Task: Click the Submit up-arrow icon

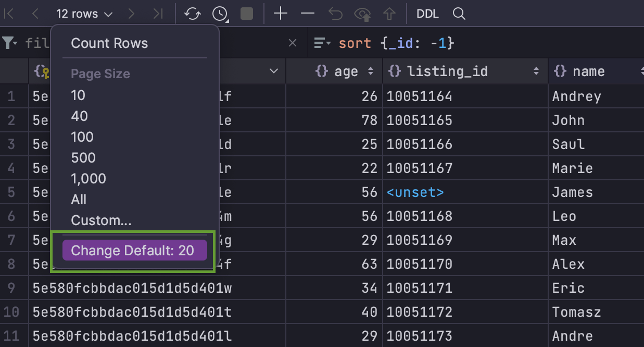Action: tap(389, 14)
